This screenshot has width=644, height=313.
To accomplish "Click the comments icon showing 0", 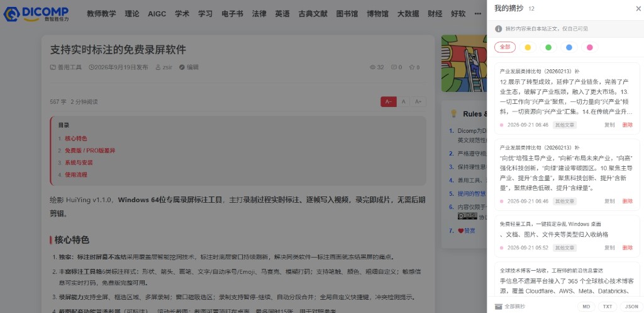I will point(394,67).
